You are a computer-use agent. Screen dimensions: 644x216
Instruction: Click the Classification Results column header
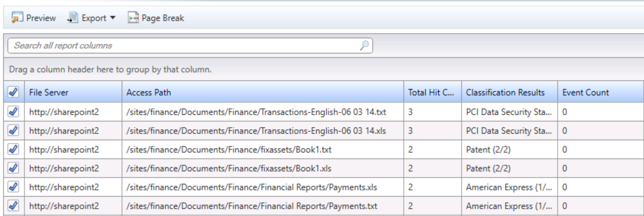click(x=505, y=93)
